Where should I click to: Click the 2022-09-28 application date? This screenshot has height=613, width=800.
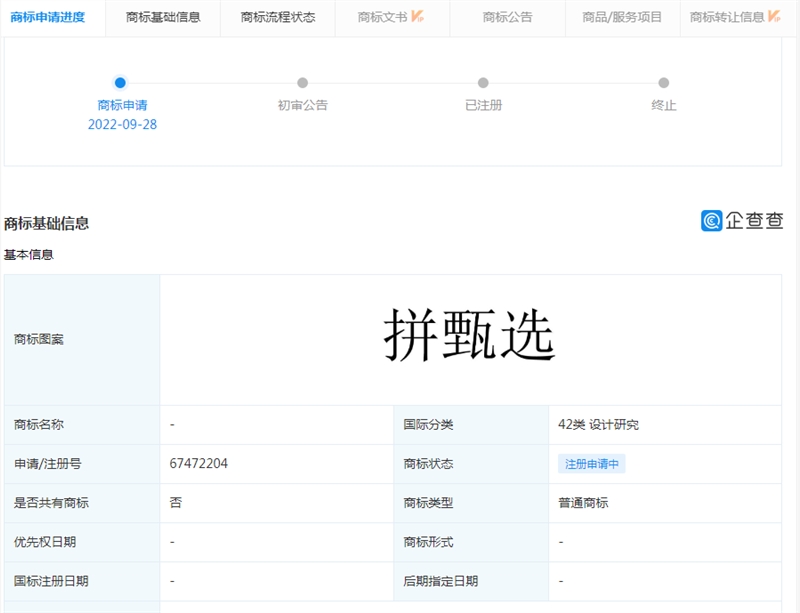pyautogui.click(x=122, y=125)
